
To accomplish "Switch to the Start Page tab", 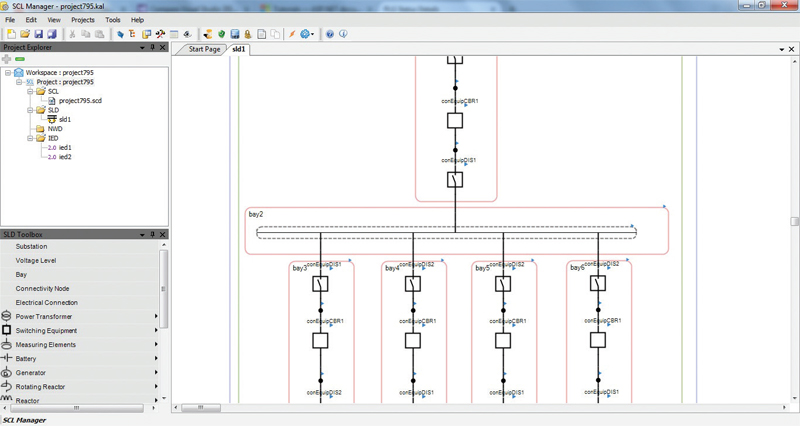I will click(204, 49).
